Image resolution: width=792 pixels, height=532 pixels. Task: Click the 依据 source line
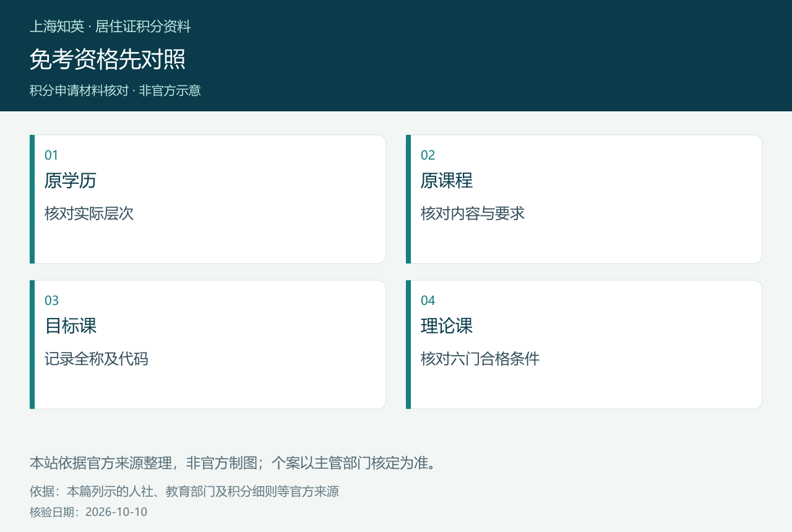(x=184, y=492)
